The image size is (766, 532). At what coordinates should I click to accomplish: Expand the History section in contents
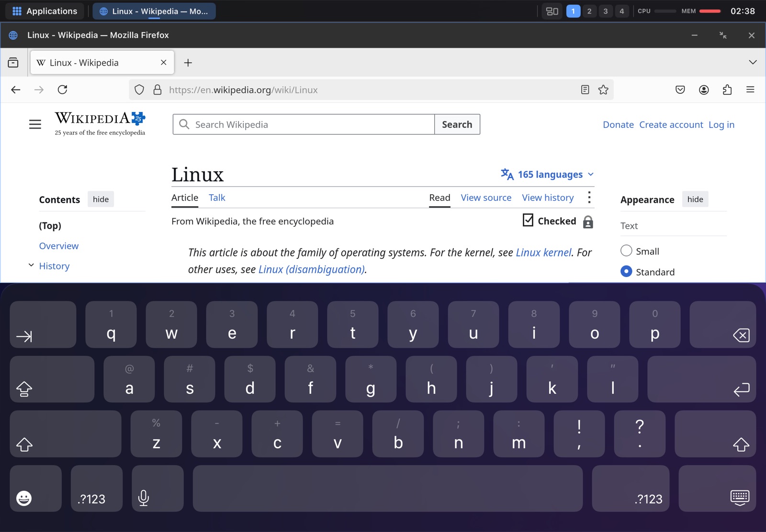[31, 265]
